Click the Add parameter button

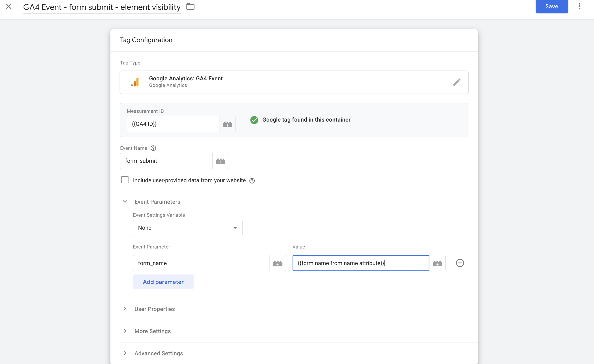coord(163,282)
